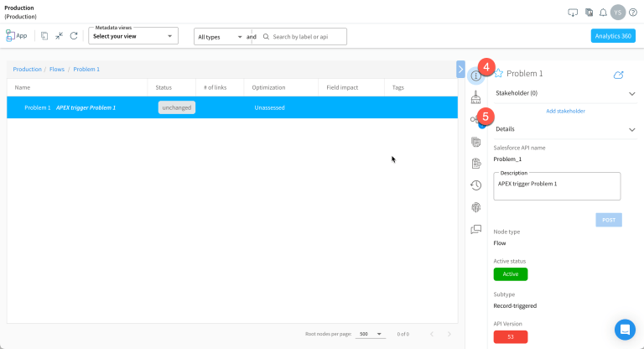
Task: Collapse the right panel with blue arrow
Action: [x=460, y=69]
